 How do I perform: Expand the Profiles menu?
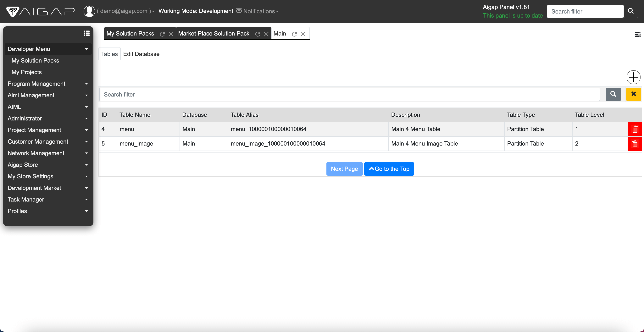(48, 211)
